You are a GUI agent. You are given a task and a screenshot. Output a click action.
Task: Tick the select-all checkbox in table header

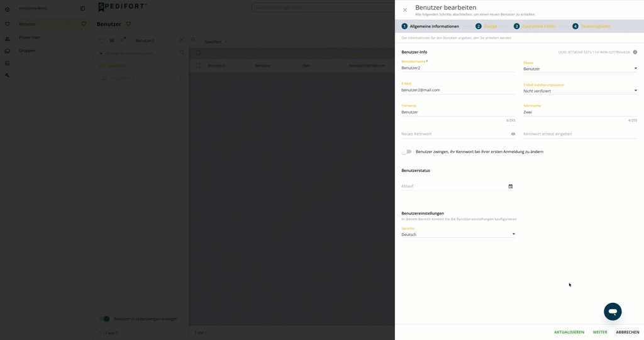click(198, 53)
